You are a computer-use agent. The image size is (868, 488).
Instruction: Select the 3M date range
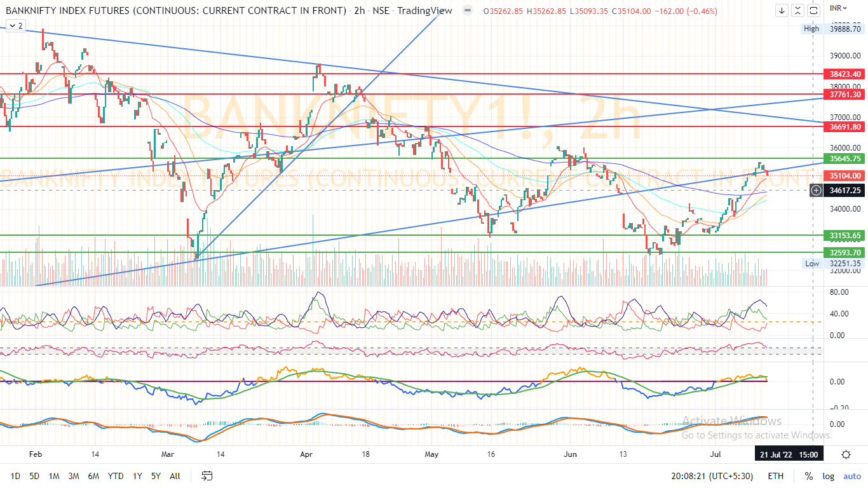click(74, 476)
